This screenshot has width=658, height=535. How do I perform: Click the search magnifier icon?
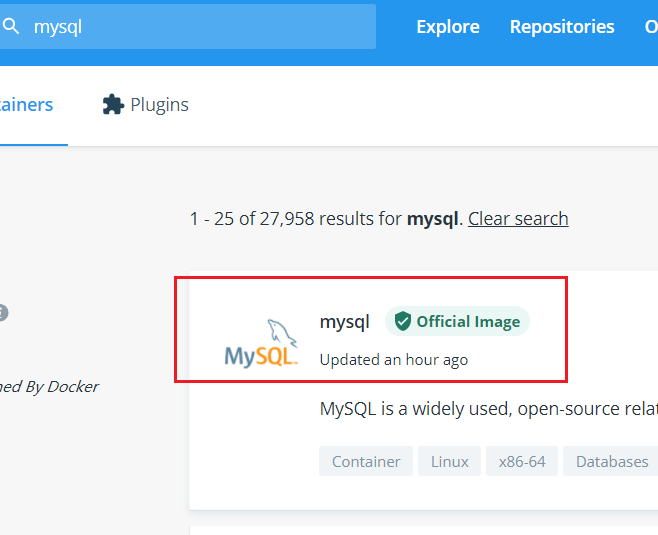click(11, 26)
